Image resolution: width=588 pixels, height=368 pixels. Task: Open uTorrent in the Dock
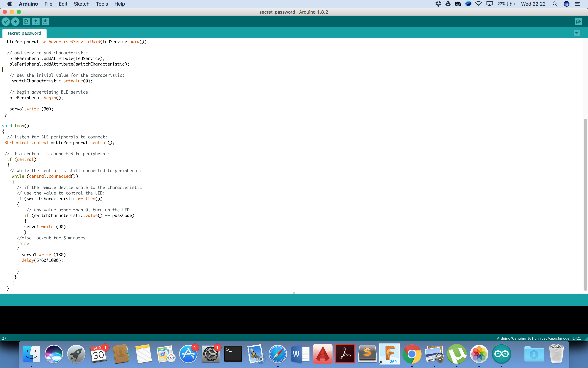[x=457, y=354]
